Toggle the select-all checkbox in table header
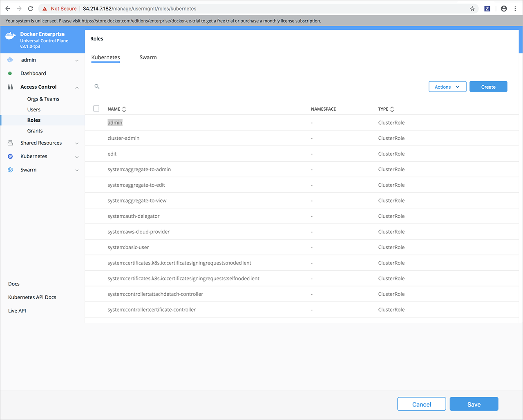 coord(96,109)
